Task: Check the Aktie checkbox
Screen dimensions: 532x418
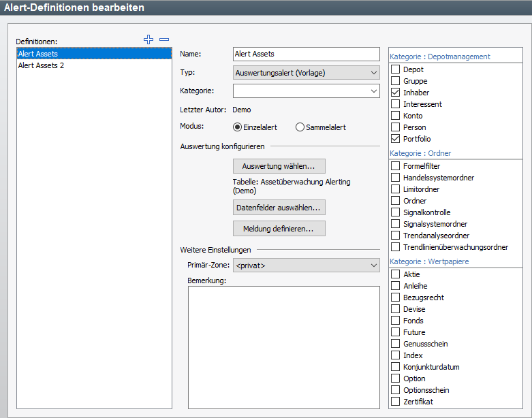Action: coord(396,274)
